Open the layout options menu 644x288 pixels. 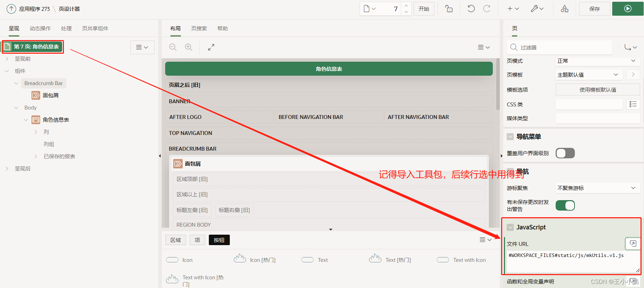(484, 47)
